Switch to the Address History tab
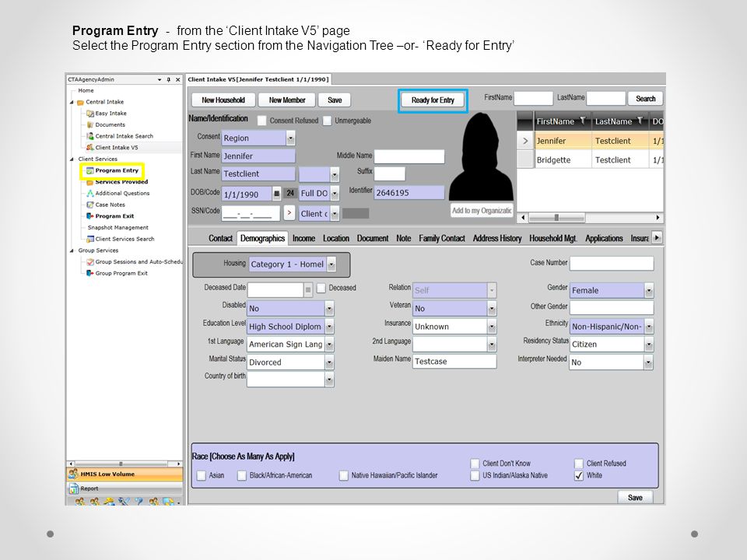Image resolution: width=747 pixels, height=560 pixels. (497, 238)
